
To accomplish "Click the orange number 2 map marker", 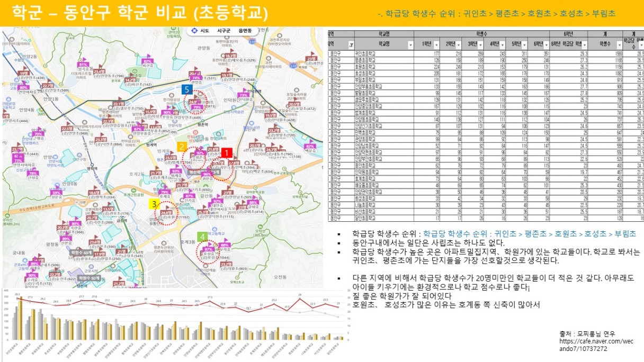I will (181, 147).
